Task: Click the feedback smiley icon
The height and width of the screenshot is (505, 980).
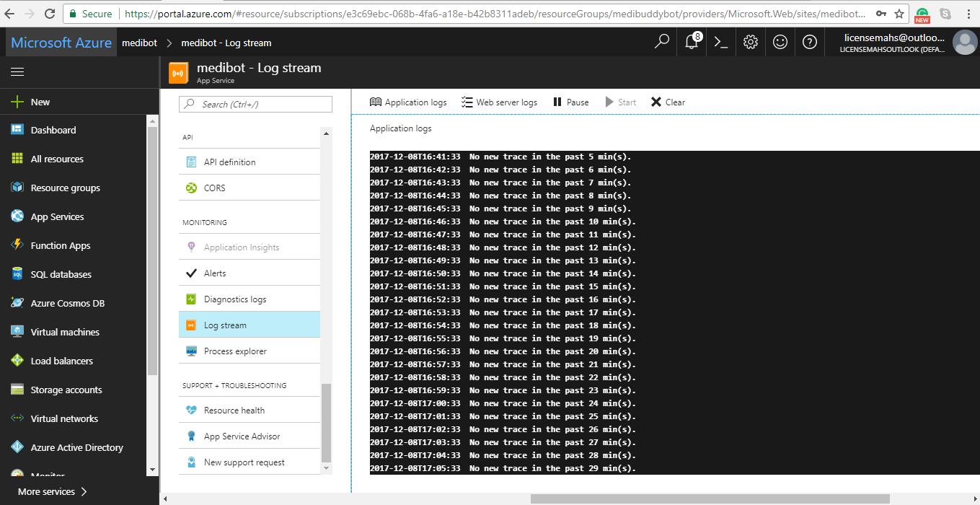Action: pyautogui.click(x=780, y=42)
